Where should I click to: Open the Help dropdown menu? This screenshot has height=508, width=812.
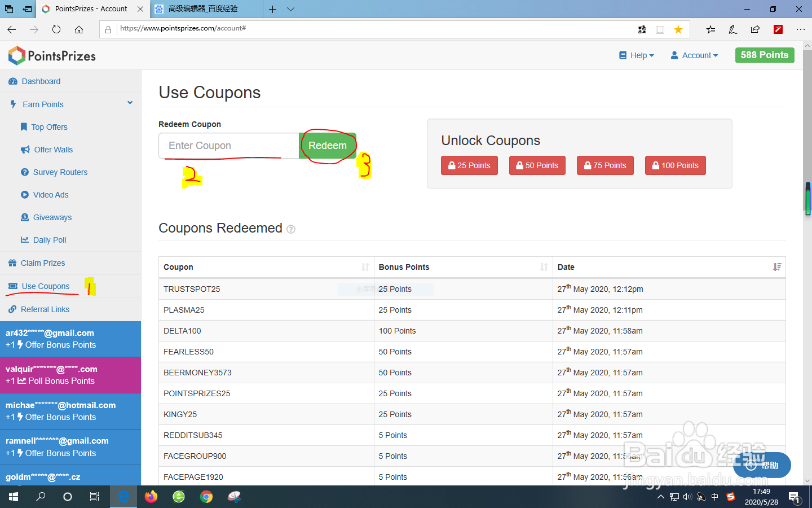tap(637, 55)
